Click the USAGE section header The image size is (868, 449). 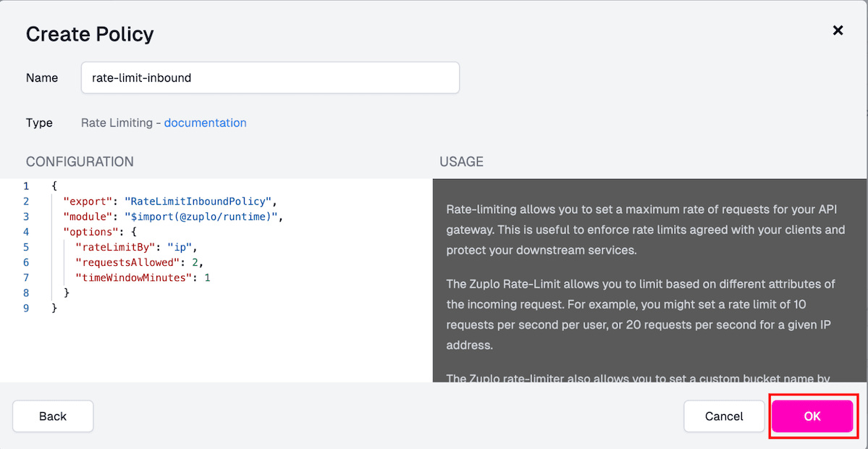[461, 161]
